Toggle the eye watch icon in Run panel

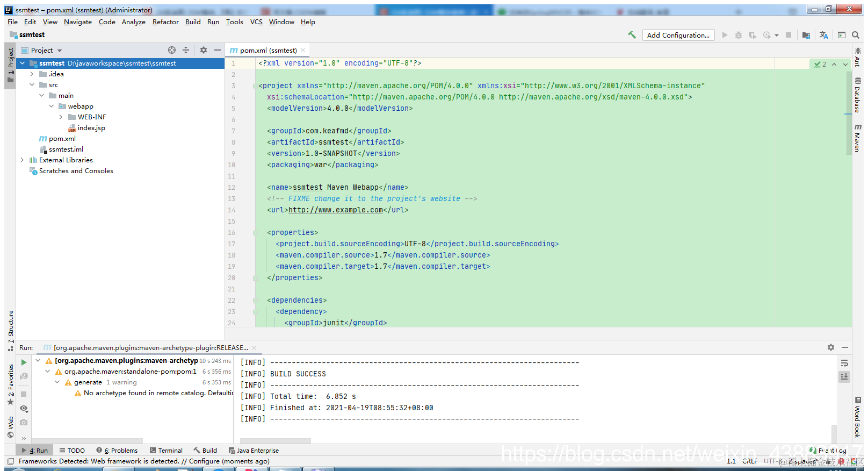pyautogui.click(x=24, y=409)
